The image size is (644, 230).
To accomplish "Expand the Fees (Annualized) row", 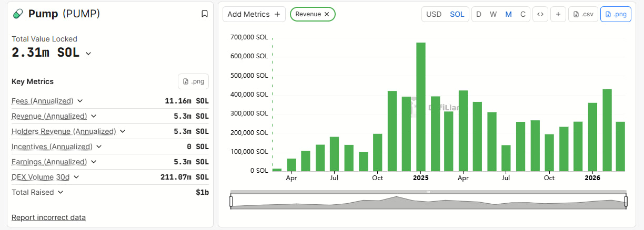I will tap(80, 101).
